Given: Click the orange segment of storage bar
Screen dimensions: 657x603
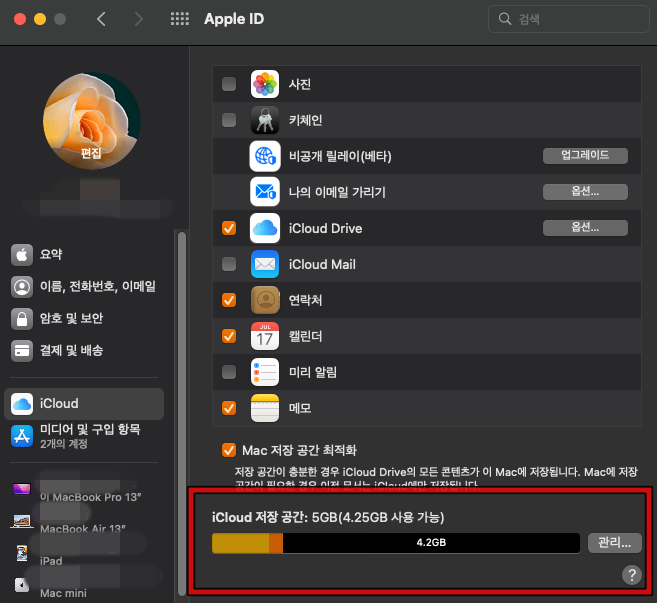Looking at the screenshot, I should pos(276,543).
